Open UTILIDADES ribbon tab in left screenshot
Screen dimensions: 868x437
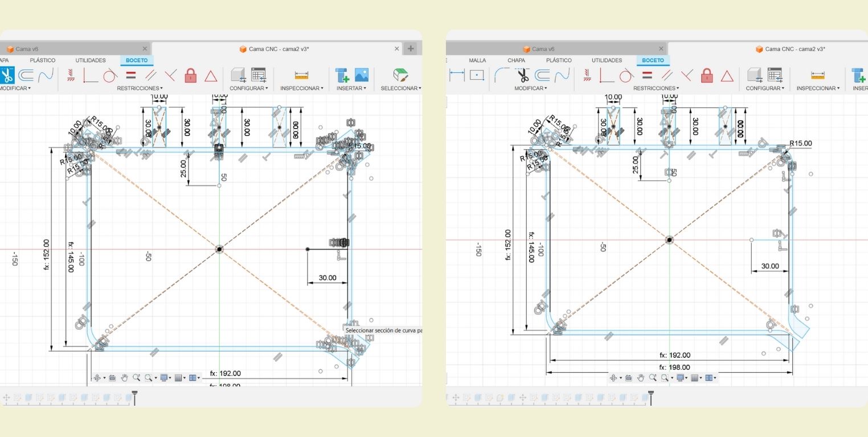coord(91,60)
